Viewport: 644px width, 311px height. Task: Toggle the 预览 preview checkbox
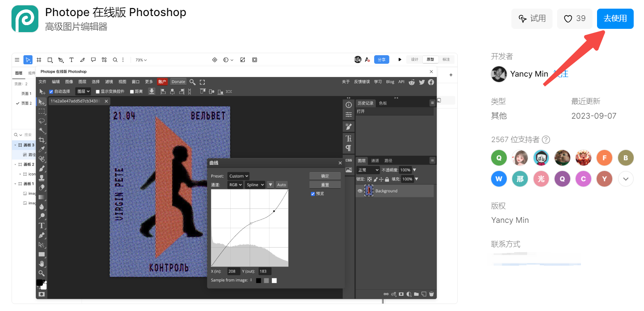pos(313,194)
